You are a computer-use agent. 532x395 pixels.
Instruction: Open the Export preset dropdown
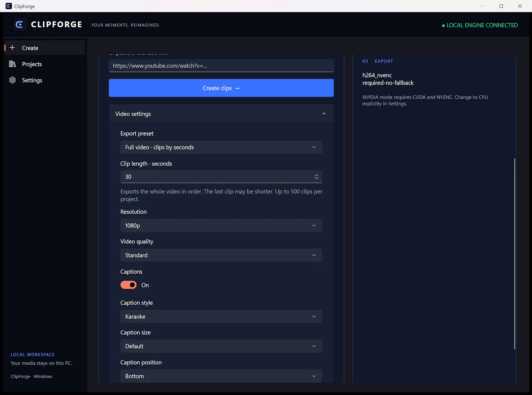pyautogui.click(x=221, y=147)
